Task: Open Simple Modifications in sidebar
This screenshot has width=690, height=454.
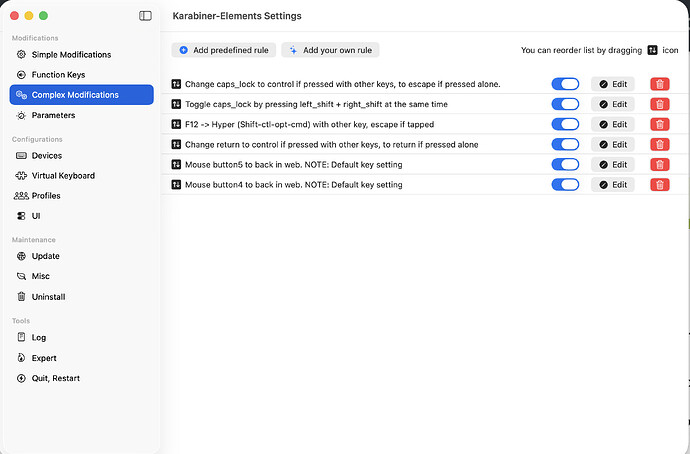Action: 71,55
